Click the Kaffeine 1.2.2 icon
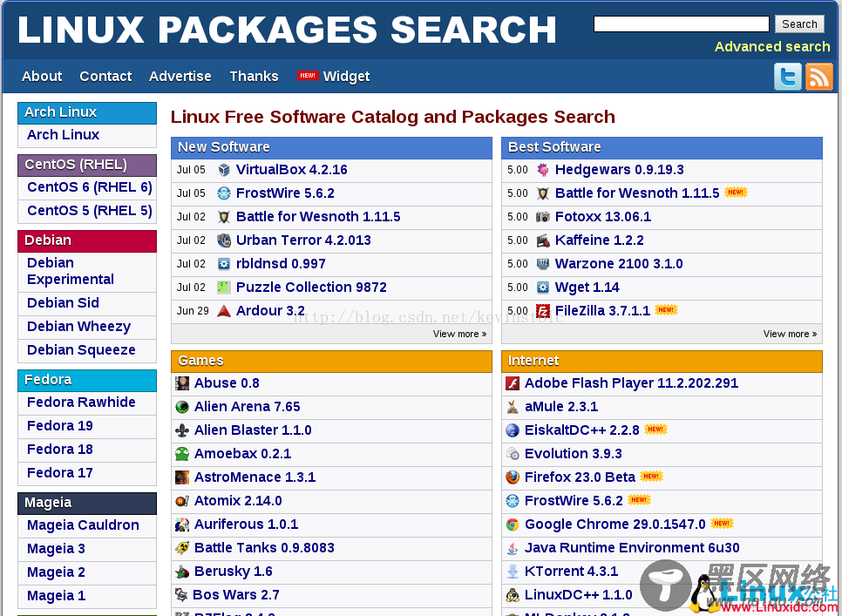This screenshot has height=616, width=842. coord(543,240)
